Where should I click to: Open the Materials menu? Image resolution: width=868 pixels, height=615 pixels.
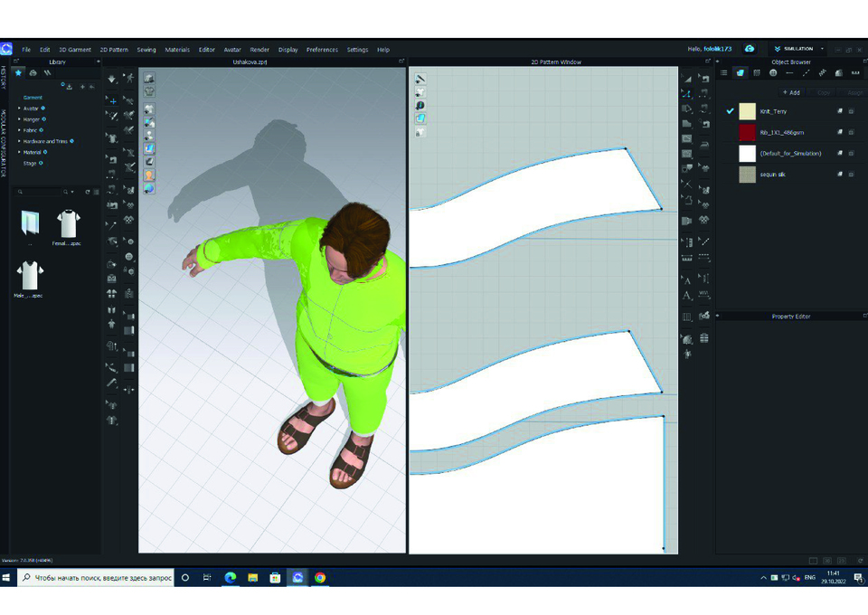(177, 50)
